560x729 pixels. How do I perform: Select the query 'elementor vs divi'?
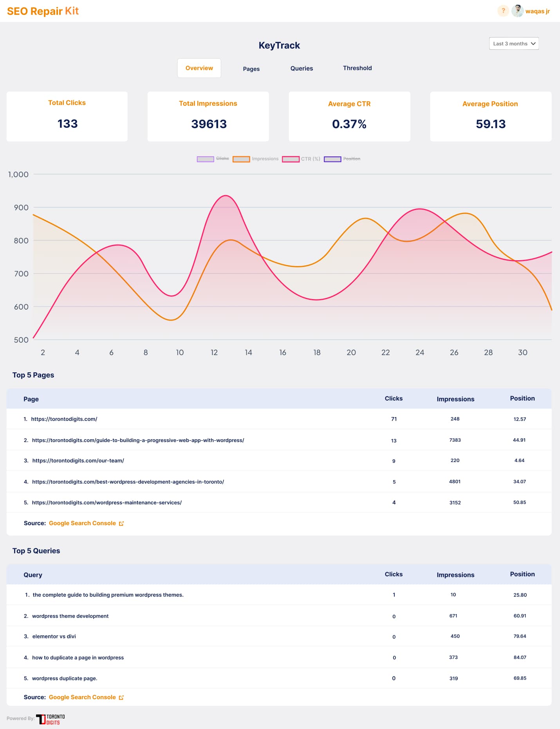point(54,637)
